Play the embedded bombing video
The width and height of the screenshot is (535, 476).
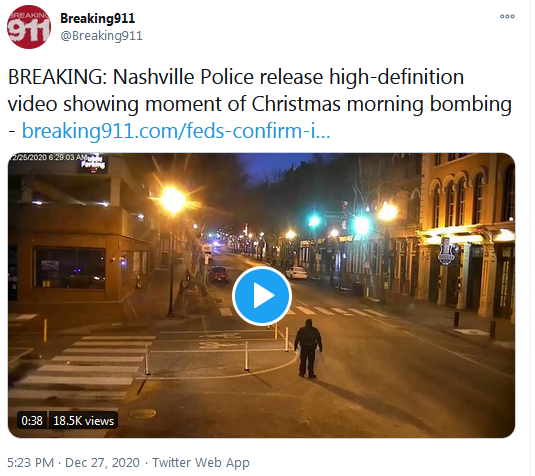tap(262, 295)
